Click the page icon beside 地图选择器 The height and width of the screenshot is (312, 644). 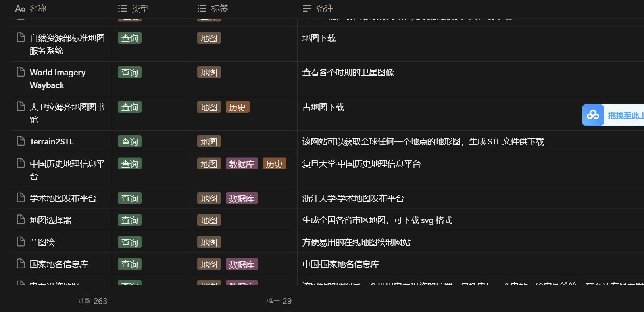[21, 220]
